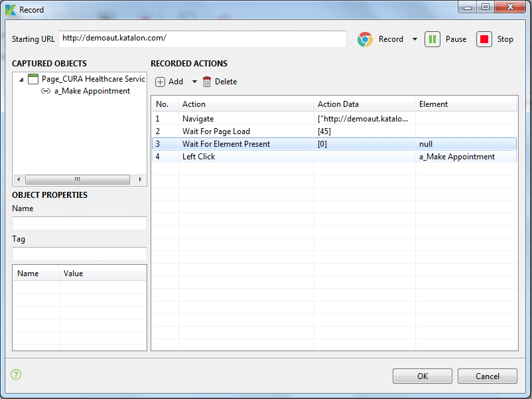This screenshot has width=532, height=399.
Task: Click the captured objects horizontal scrollbar thumb
Action: (x=78, y=179)
